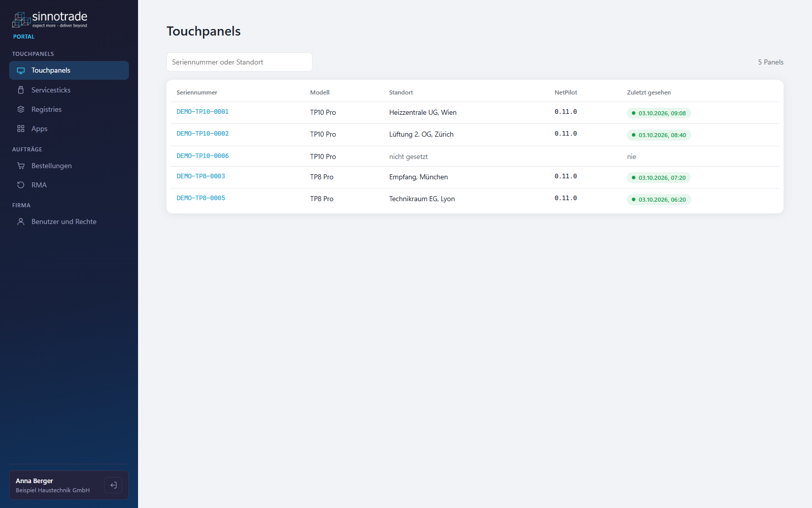Open panel DEMO-TP10-0006
The width and height of the screenshot is (812, 508).
coord(202,156)
